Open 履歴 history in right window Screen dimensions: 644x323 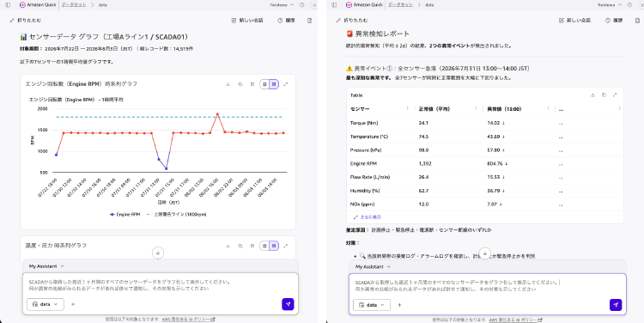pyautogui.click(x=614, y=20)
